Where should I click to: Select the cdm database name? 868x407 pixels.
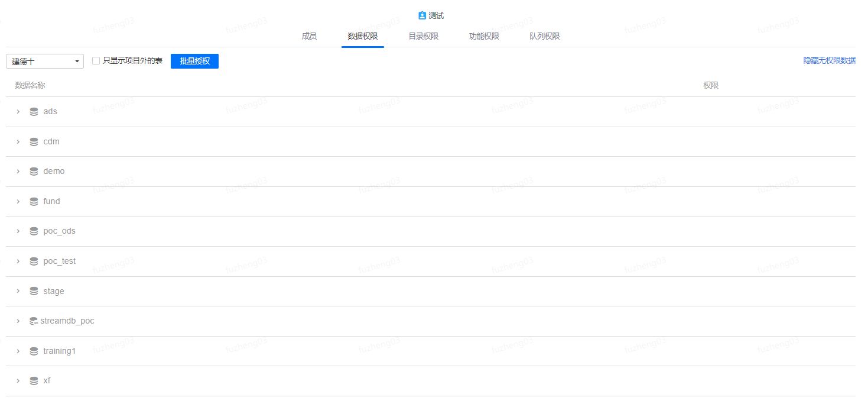[x=51, y=141]
